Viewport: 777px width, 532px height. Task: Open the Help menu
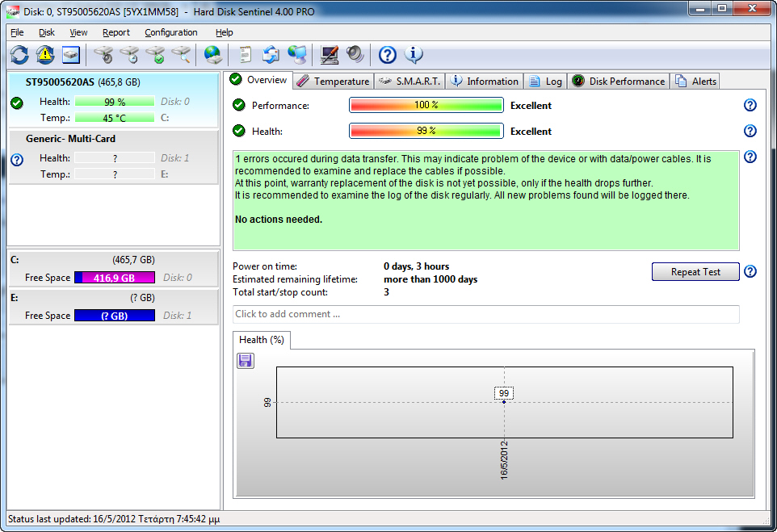(x=224, y=32)
